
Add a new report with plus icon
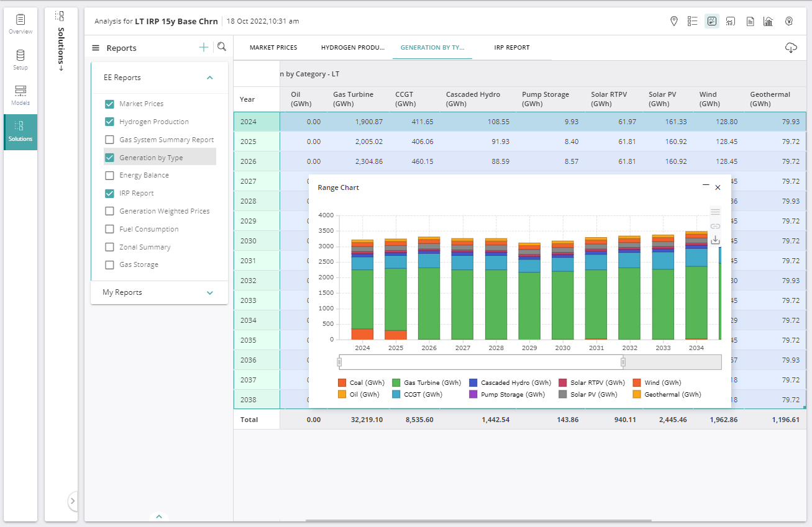204,47
